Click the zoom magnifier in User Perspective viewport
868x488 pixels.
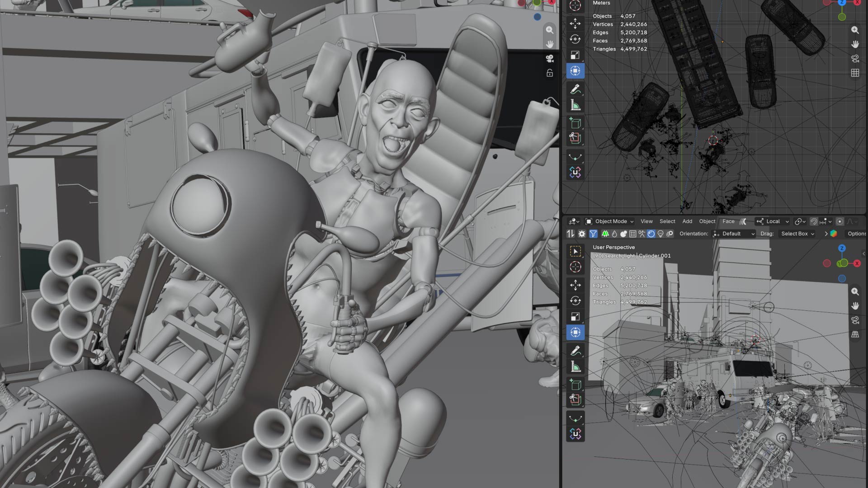click(x=855, y=291)
